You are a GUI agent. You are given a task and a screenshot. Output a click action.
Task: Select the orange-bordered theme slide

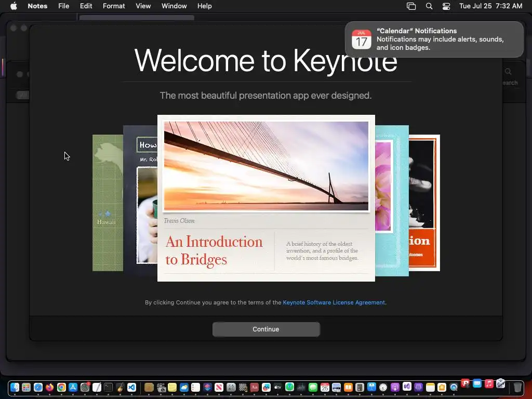[424, 203]
